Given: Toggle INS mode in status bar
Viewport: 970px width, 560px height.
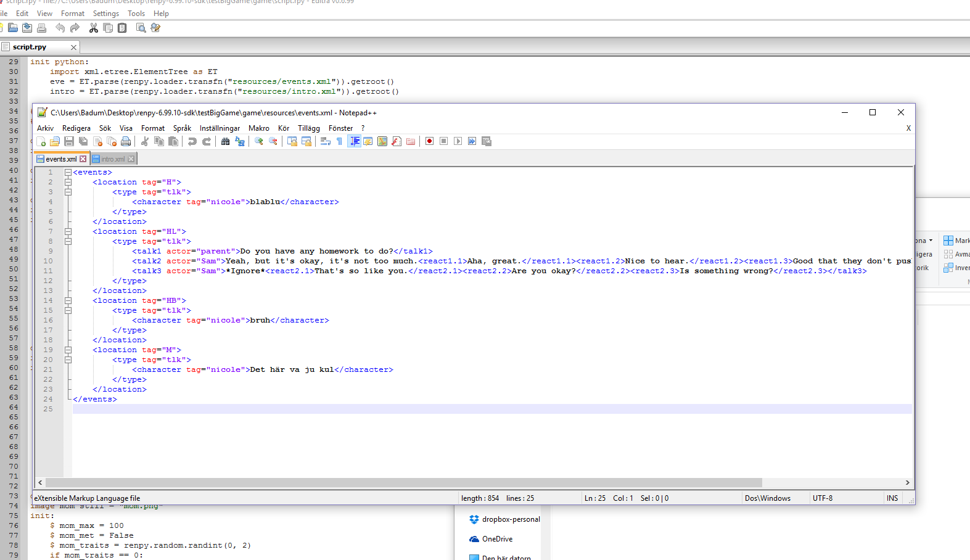Looking at the screenshot, I should tap(892, 498).
